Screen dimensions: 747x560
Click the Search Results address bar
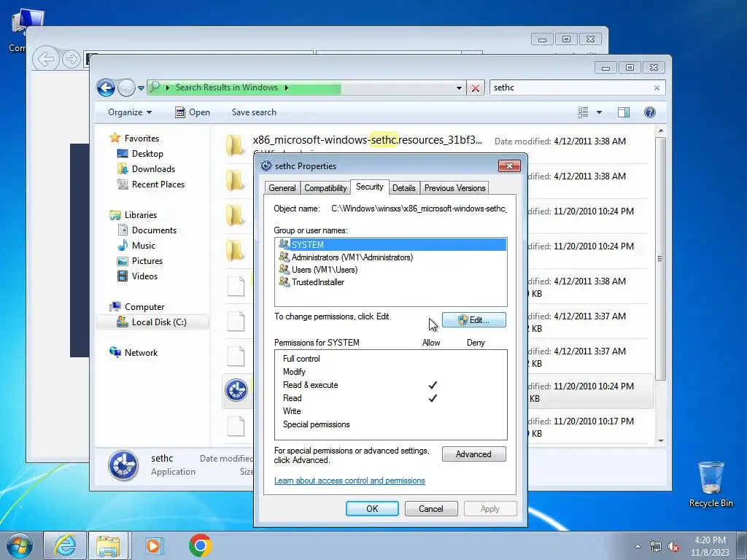305,87
